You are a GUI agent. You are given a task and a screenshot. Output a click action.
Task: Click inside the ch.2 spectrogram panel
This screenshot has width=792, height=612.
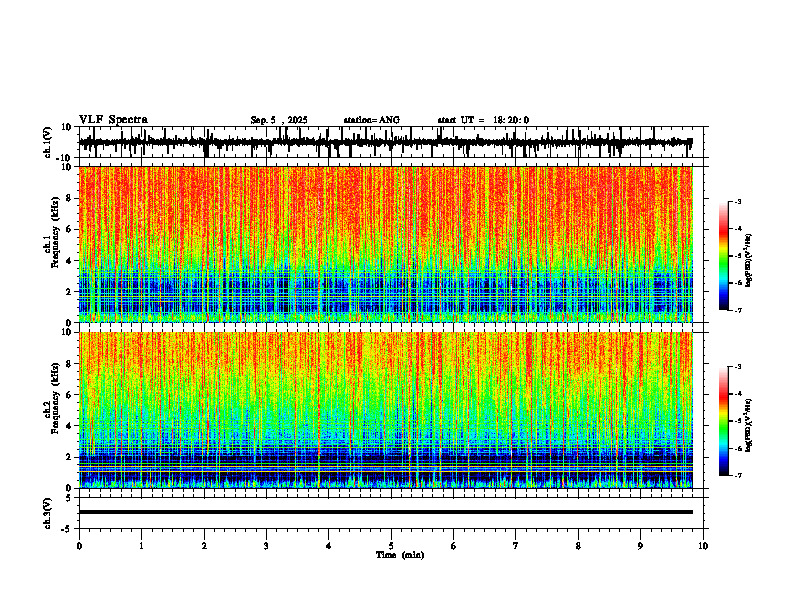point(386,410)
